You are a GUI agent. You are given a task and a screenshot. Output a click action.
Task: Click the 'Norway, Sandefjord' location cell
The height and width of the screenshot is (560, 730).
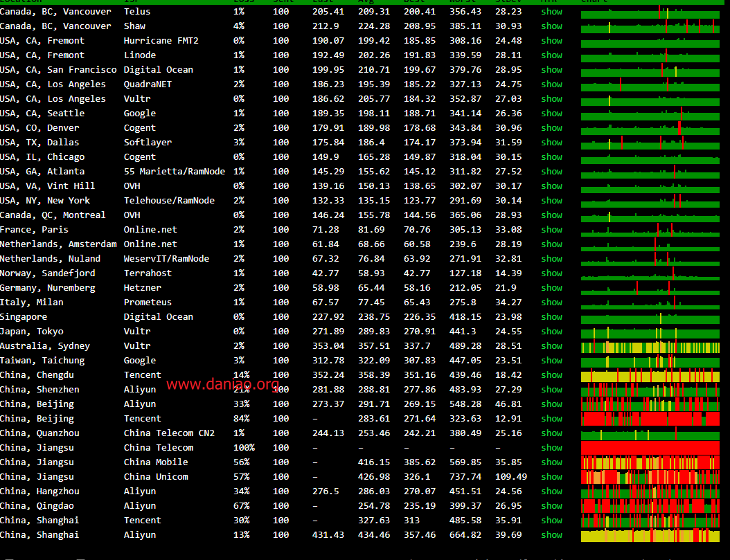(x=48, y=273)
